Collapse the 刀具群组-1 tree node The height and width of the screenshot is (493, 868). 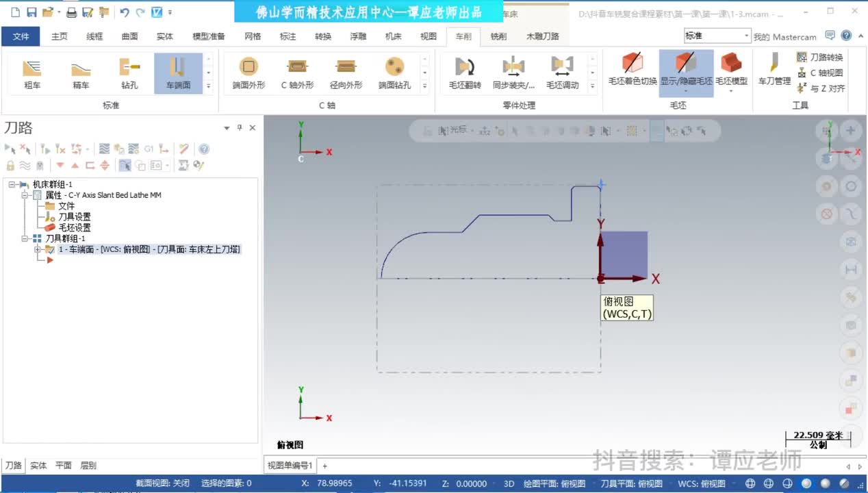pos(25,238)
